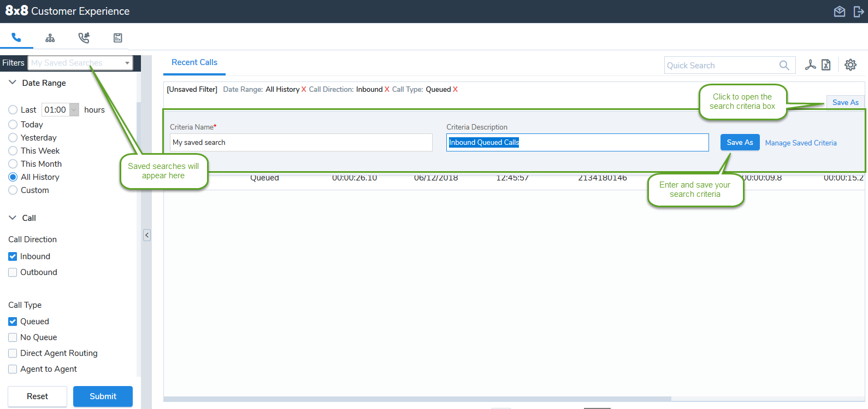Export results to Excel icon

coord(826,65)
